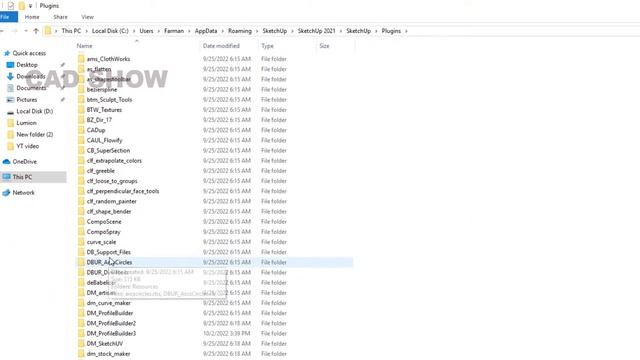Click the DM_ProfileBuilder folder icon

[81, 313]
